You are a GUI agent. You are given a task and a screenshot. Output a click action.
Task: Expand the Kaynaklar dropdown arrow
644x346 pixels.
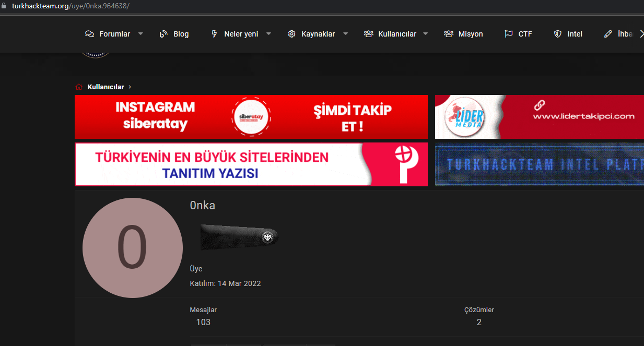pos(346,34)
